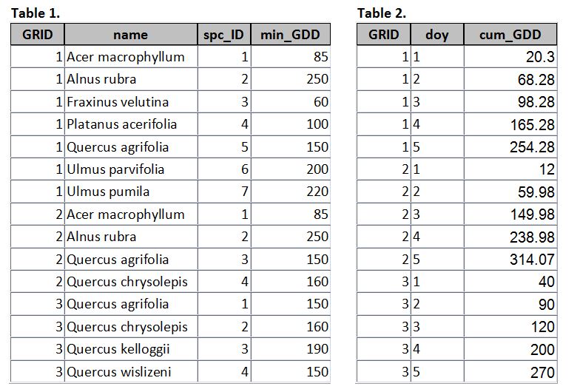This screenshot has width=580, height=392.
Task: Click the Fraxinus velutina cell
Action: point(131,102)
